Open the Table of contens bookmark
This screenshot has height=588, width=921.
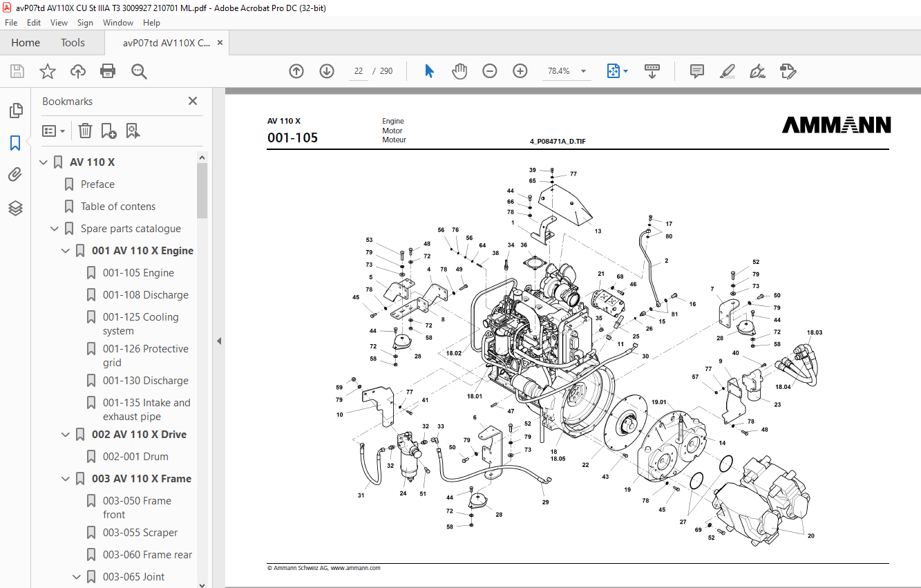(118, 207)
